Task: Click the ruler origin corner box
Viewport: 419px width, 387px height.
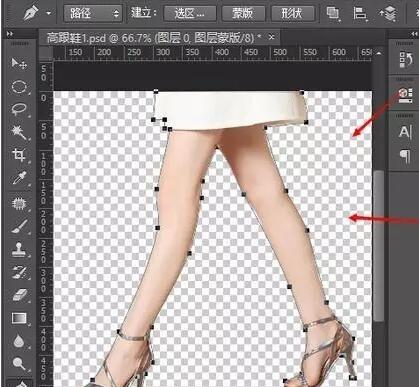Action: point(46,53)
